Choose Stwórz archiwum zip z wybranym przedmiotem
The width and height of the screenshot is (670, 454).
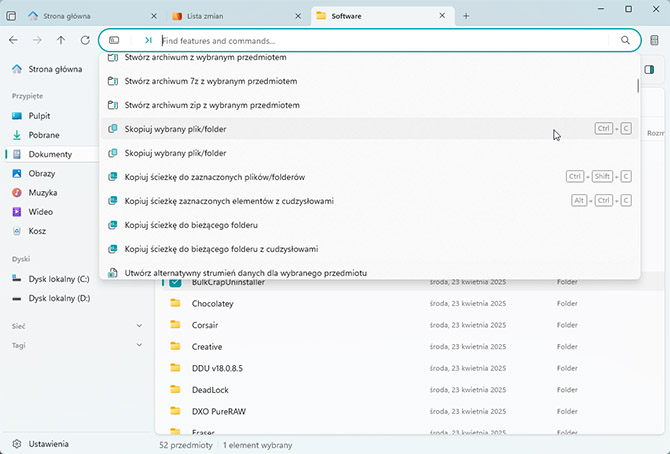370,105
